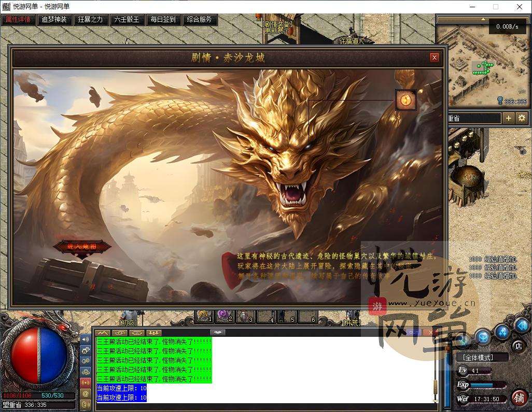
Task: Click the [开荒] NPC label
Action: point(352,322)
